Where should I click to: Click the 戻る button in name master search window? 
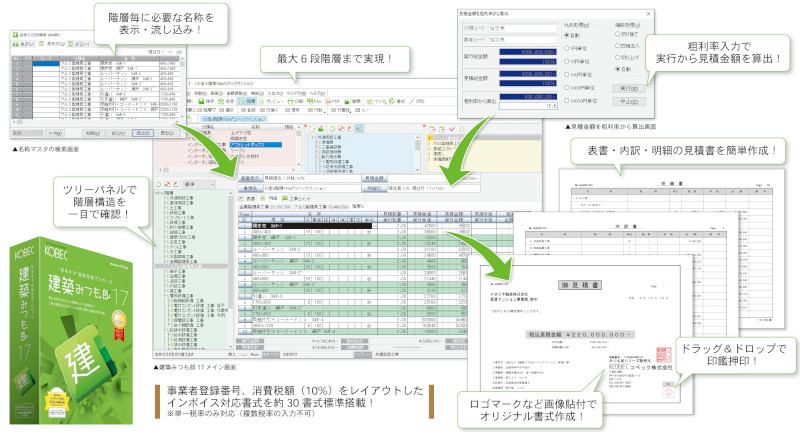[x=168, y=133]
